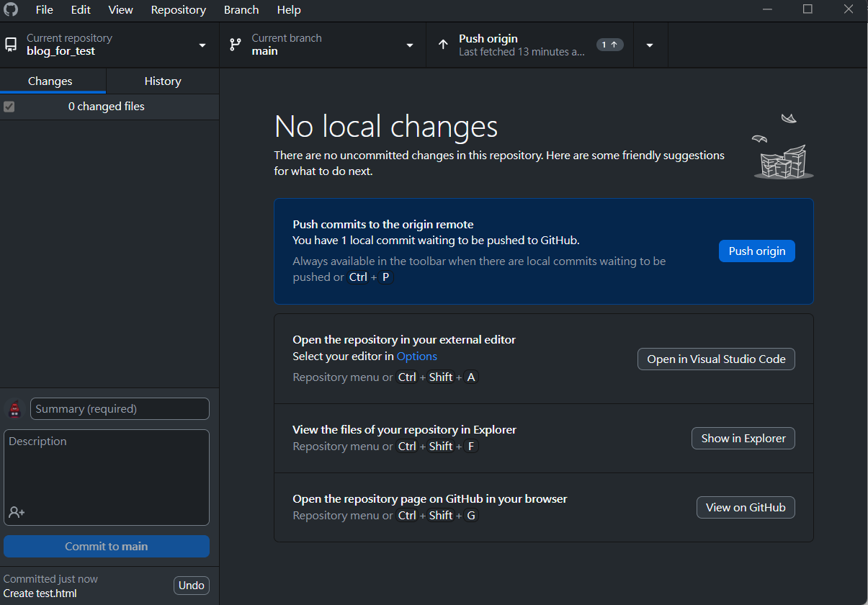Open the Options link for editor selection

tap(417, 356)
